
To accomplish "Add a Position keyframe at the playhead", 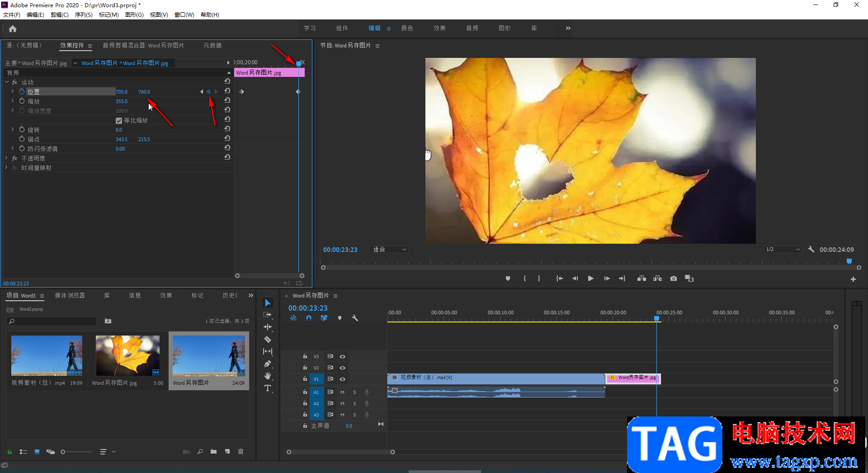I will pyautogui.click(x=208, y=92).
